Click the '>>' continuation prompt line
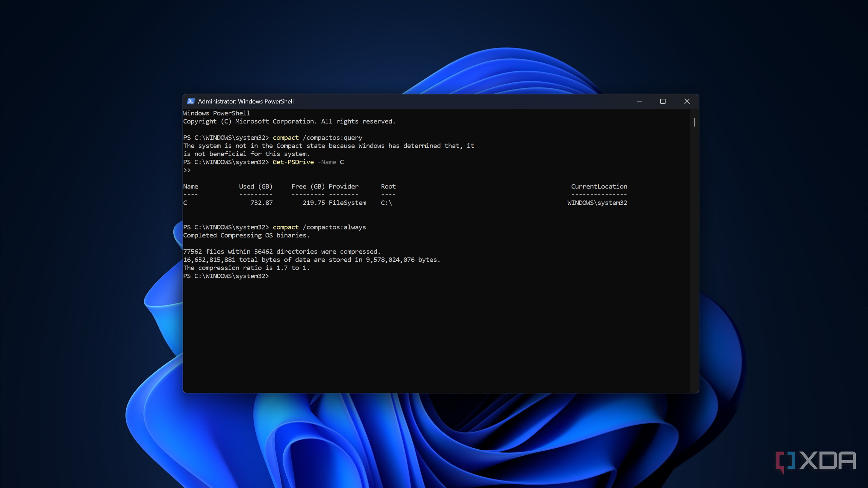Screen dimensions: 868x488 (187, 170)
